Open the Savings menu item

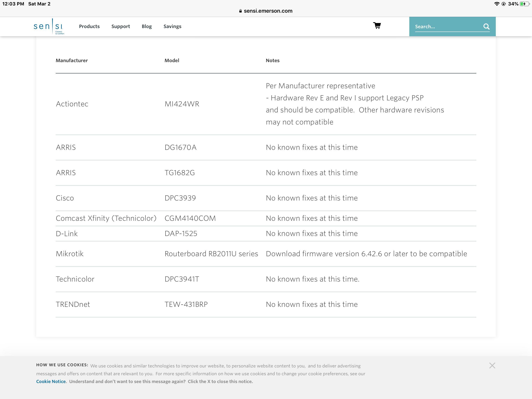pyautogui.click(x=172, y=26)
